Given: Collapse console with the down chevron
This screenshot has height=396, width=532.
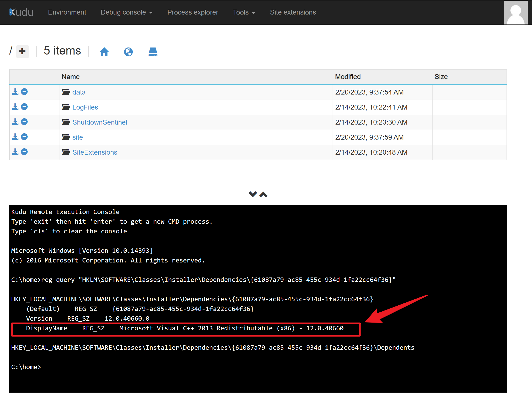Looking at the screenshot, I should pyautogui.click(x=253, y=194).
